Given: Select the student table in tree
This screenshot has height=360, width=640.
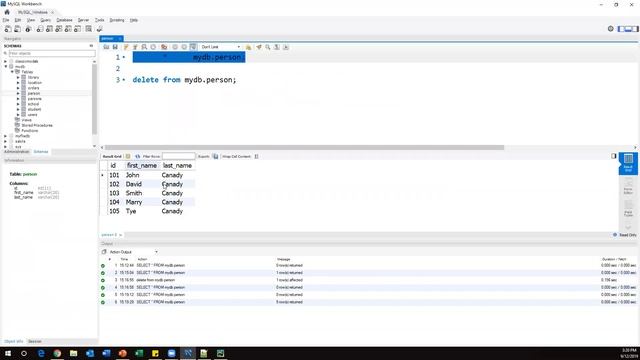Looking at the screenshot, I should [x=34, y=109].
